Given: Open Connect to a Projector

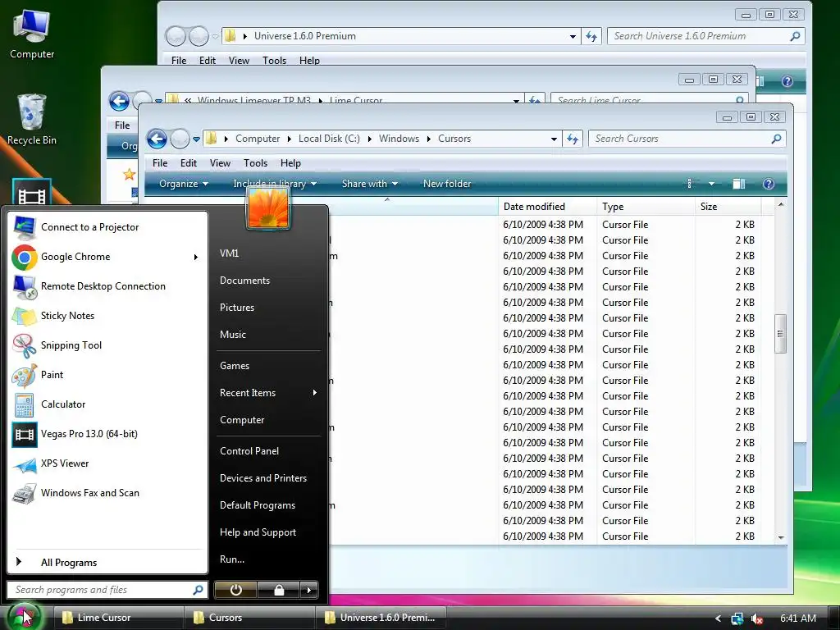Looking at the screenshot, I should coord(107,227).
